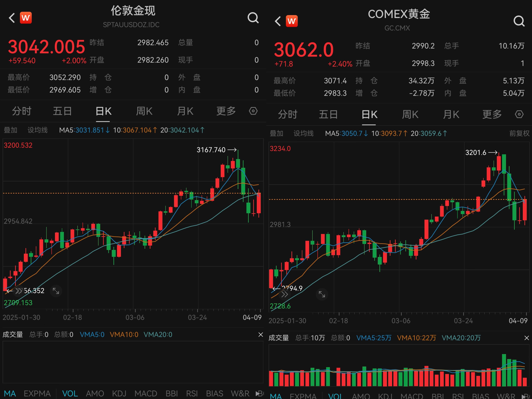The width and height of the screenshot is (532, 399).
Task: Expand COMEX黄金 chart to fullscreen
Action: click(322, 294)
